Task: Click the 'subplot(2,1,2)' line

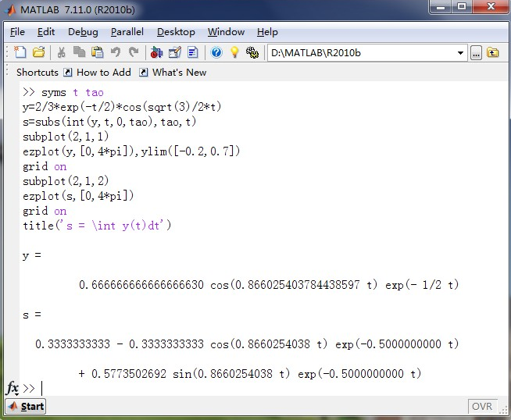Action: pos(66,181)
